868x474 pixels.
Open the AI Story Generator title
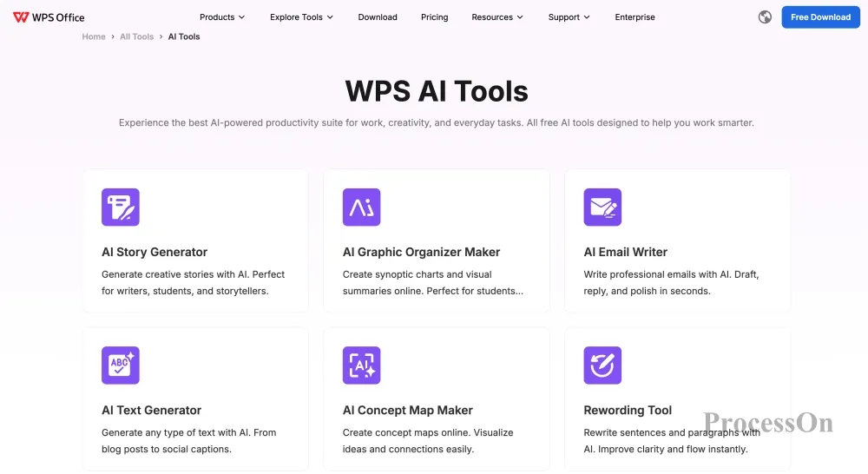click(155, 252)
